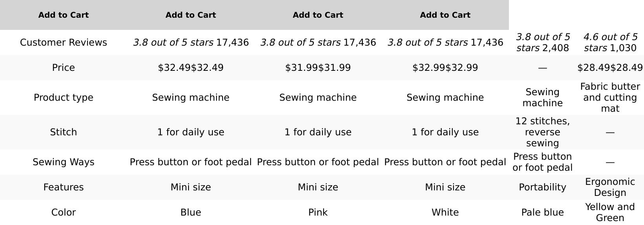Image resolution: width=644 pixels, height=225 pixels.
Task: Add the Blue sewing machine to cart
Action: coord(190,15)
